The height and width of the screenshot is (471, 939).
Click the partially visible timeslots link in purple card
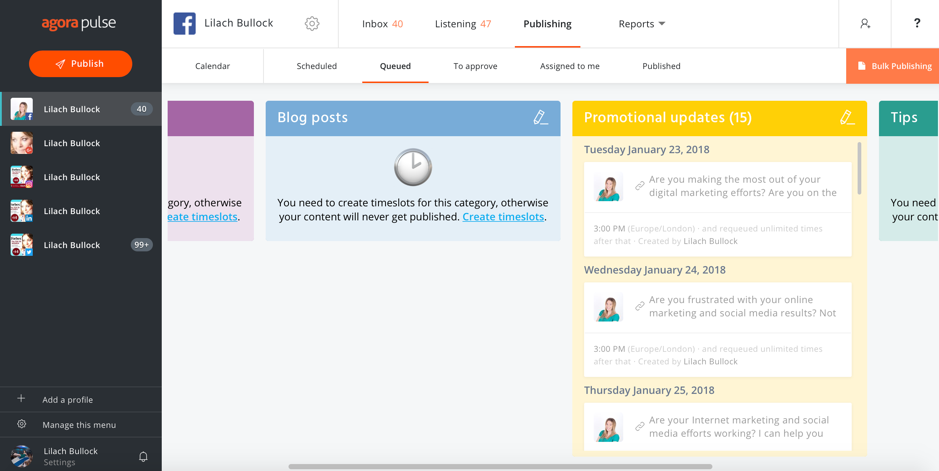pos(203,217)
